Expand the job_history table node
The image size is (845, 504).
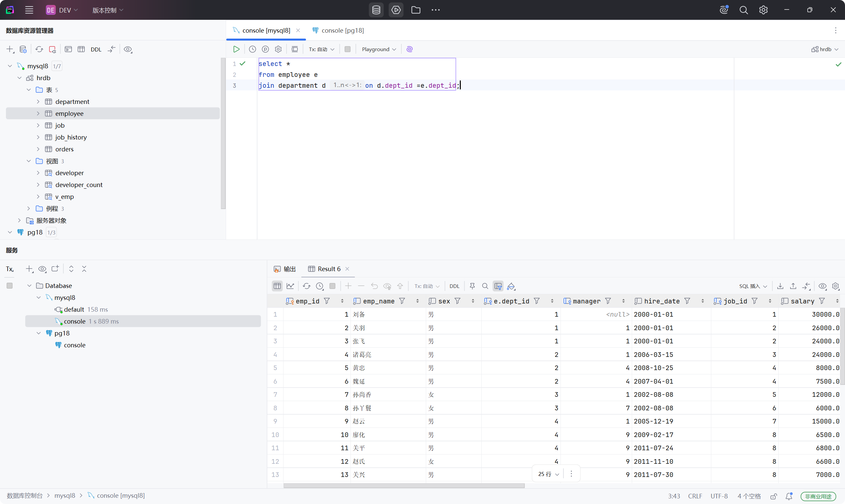[x=38, y=137]
